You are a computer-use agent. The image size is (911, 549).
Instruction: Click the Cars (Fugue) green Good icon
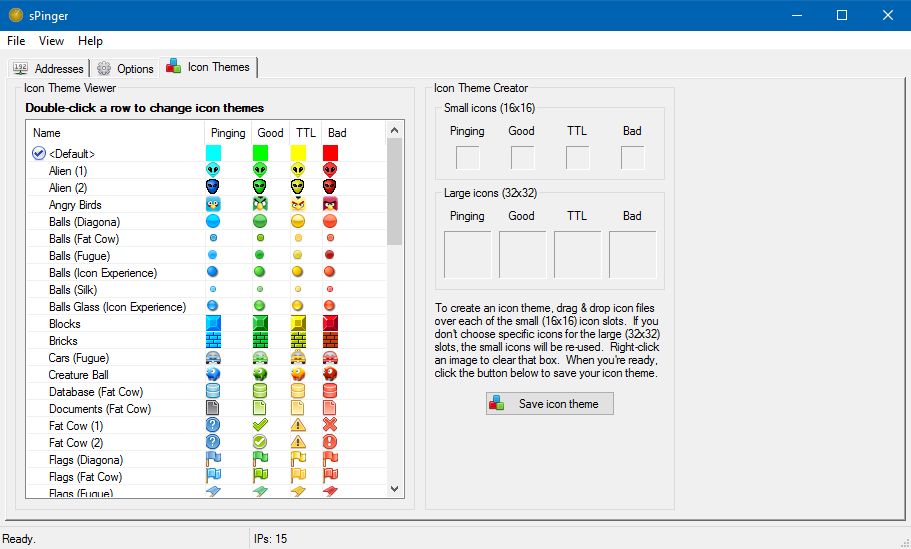click(260, 357)
